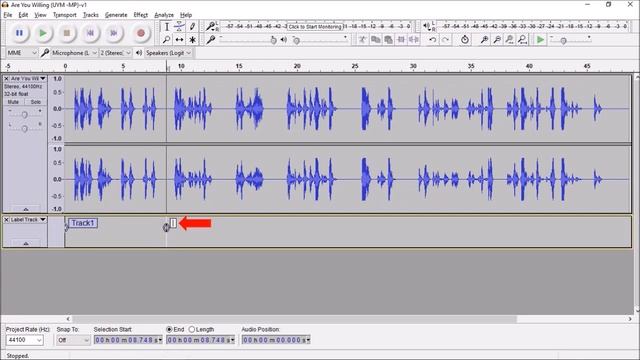
Task: Click the Stop transport button
Action: tap(67, 33)
